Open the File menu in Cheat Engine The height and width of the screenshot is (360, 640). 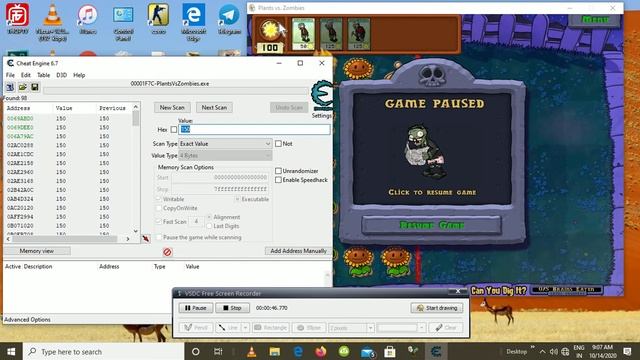10,75
